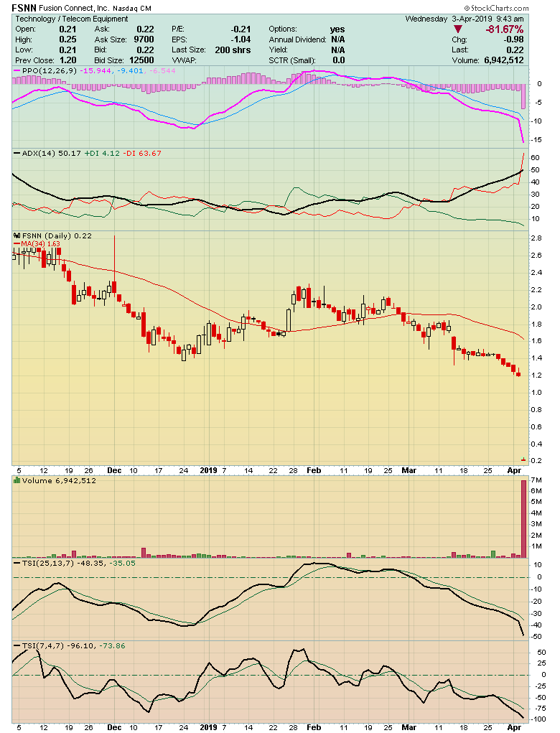
Task: Click the candlestick icon beside FSNN (Daily)
Action: pyautogui.click(x=17, y=236)
